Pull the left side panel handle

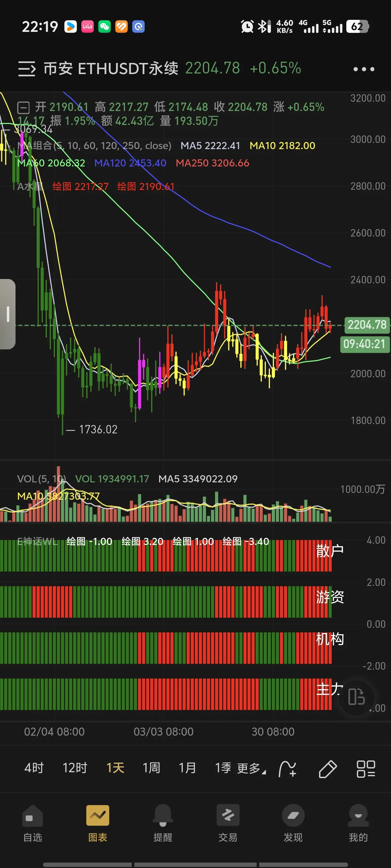(x=7, y=314)
